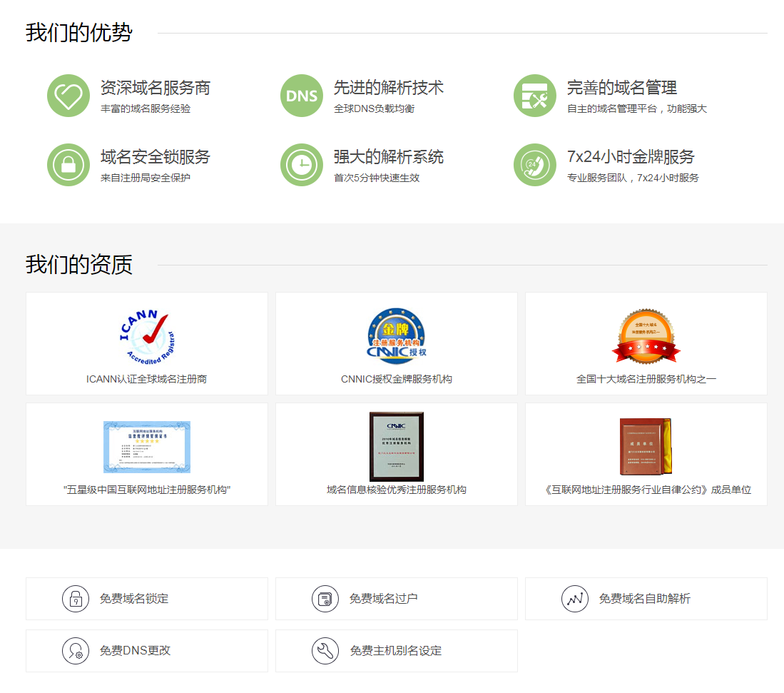View the red member unit plaque image

coord(646,447)
